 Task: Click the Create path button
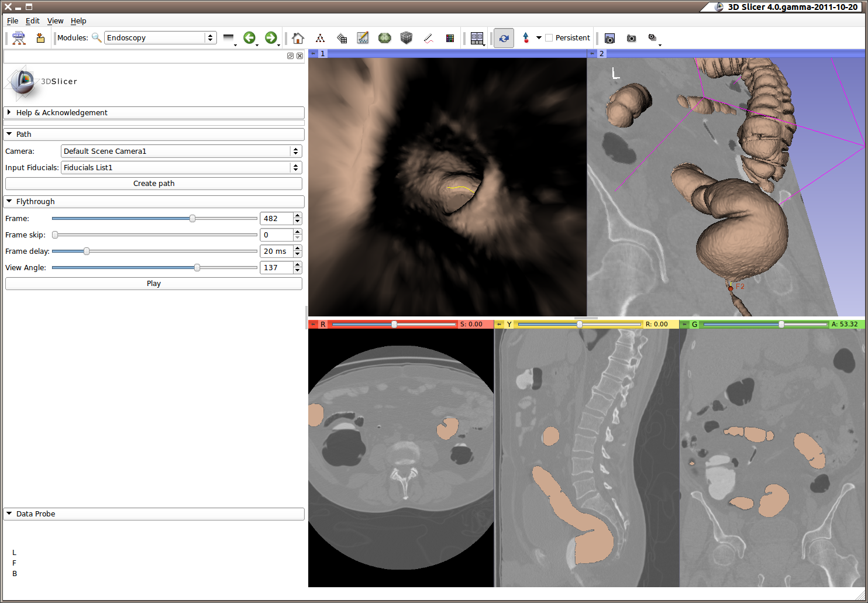153,184
